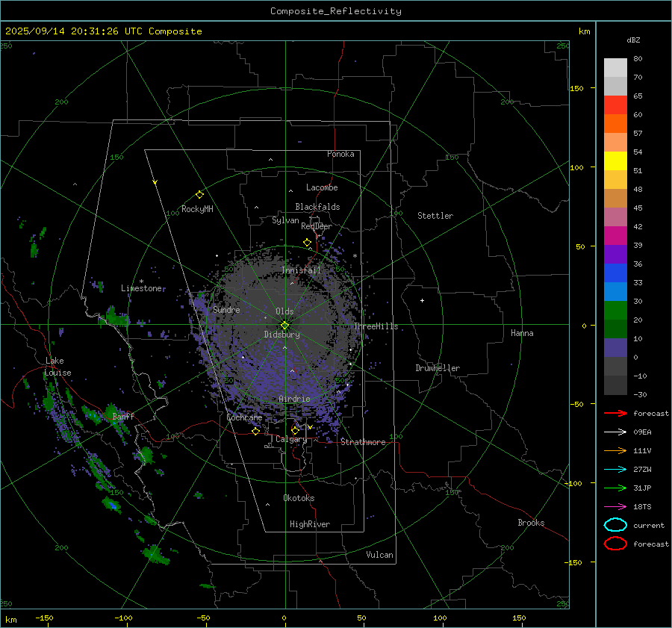Click the Olds town label
672x628 pixels.
pyautogui.click(x=284, y=311)
